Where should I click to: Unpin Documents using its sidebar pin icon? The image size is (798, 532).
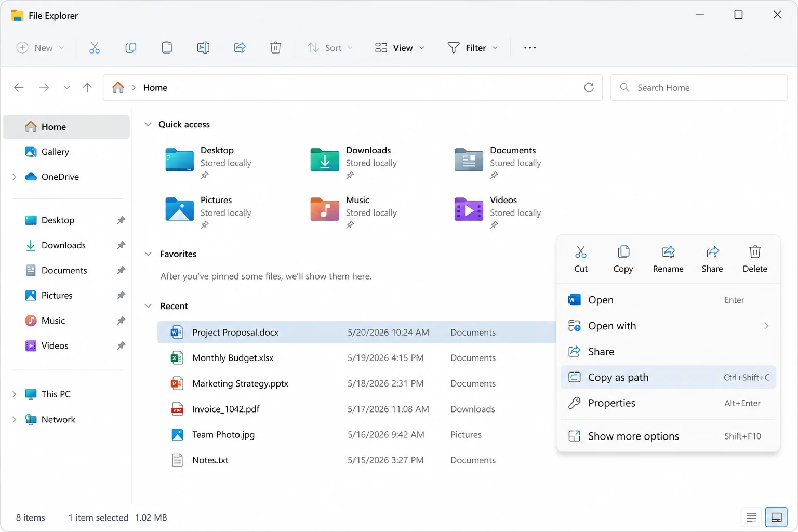tap(121, 270)
